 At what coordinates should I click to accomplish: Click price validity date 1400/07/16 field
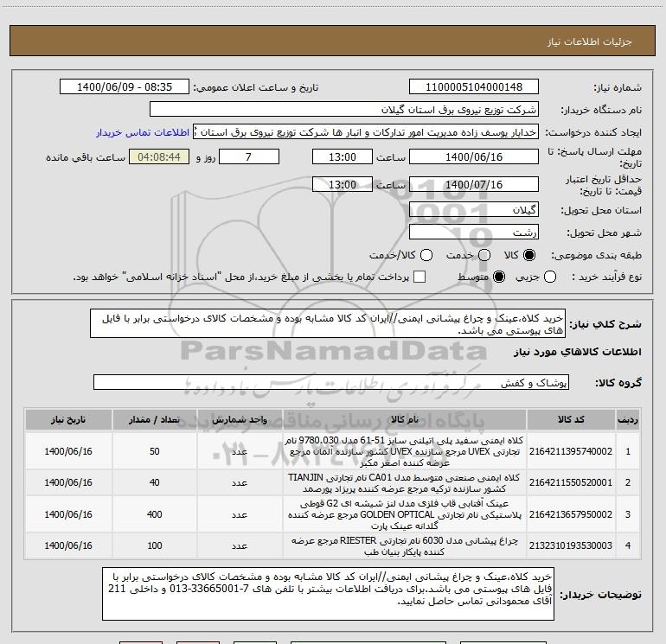474,184
